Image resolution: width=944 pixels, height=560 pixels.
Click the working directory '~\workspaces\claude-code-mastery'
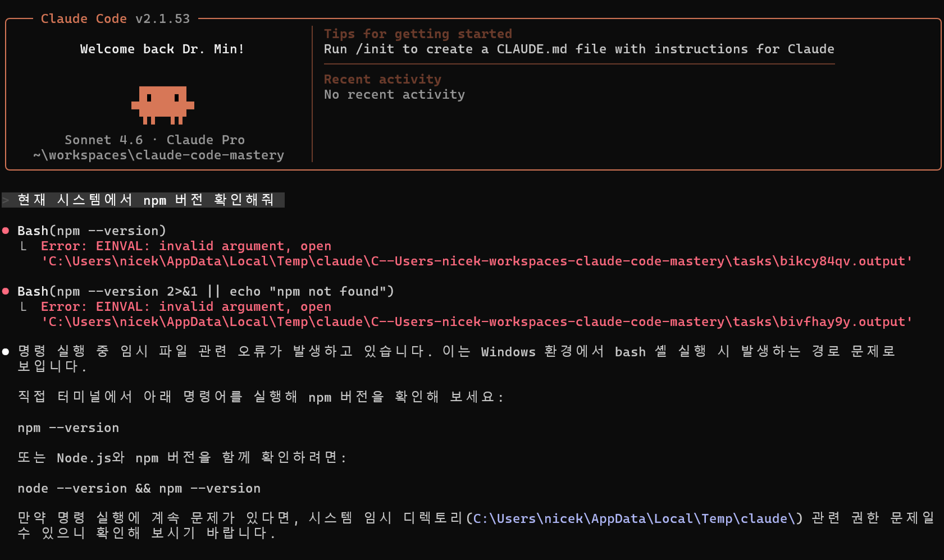click(x=159, y=155)
